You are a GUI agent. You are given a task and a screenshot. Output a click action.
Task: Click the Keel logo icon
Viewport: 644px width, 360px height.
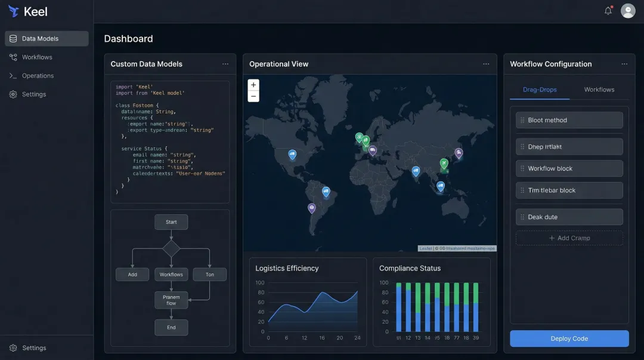click(13, 11)
